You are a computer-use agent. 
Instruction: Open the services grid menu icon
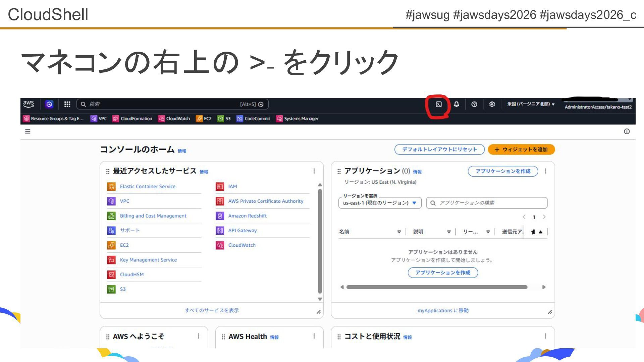click(x=67, y=105)
